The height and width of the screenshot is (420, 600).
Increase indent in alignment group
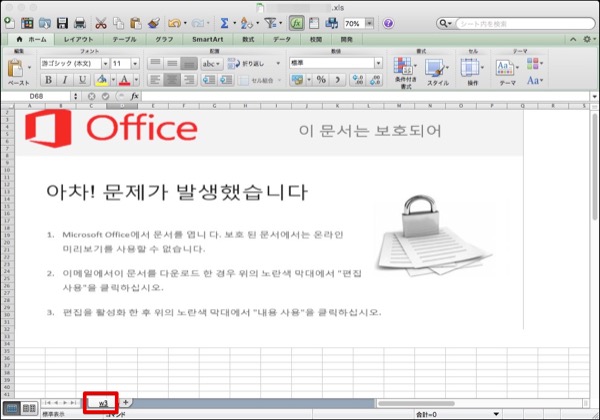pyautogui.click(x=226, y=80)
